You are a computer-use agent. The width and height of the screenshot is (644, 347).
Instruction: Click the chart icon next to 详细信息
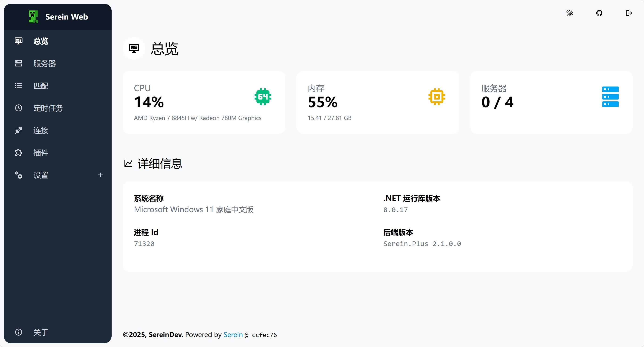(128, 163)
